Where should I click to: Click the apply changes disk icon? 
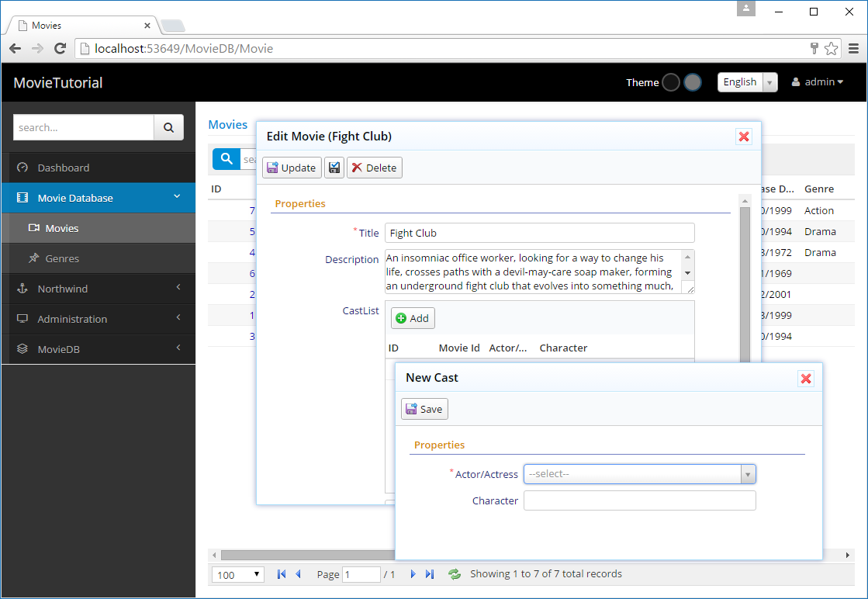point(334,168)
